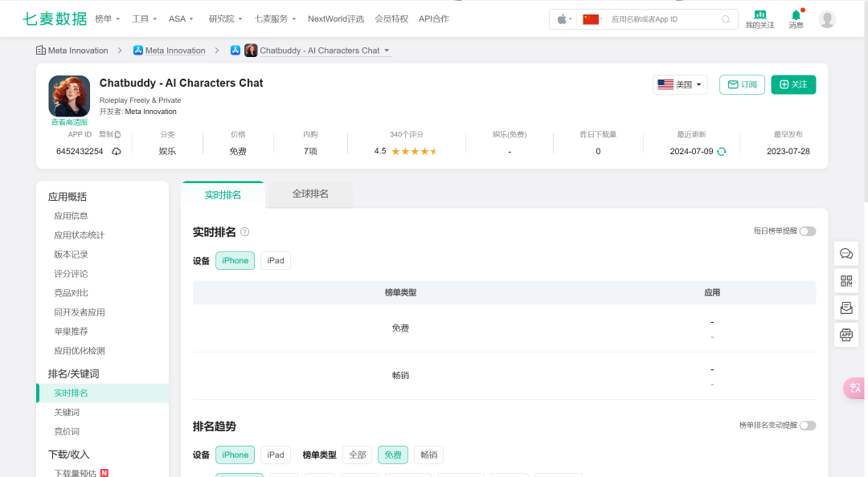Select iPad under 实时排名 device
This screenshot has height=477, width=868.
(276, 261)
